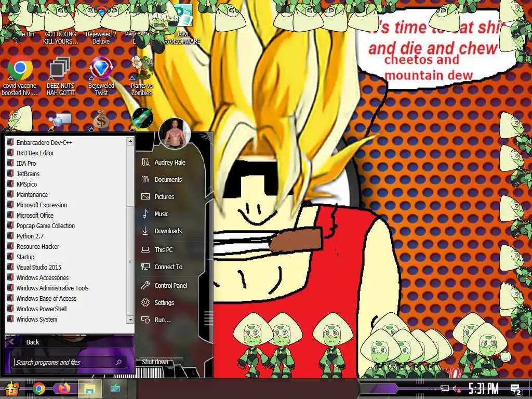The image size is (532, 399).
Task: Click the network icon in system tray
Action: pos(445,389)
